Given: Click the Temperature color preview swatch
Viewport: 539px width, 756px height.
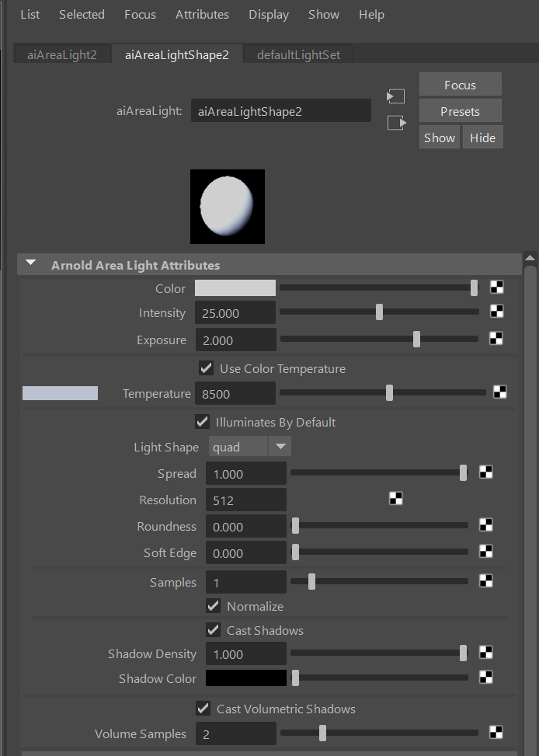Looking at the screenshot, I should pyautogui.click(x=61, y=393).
